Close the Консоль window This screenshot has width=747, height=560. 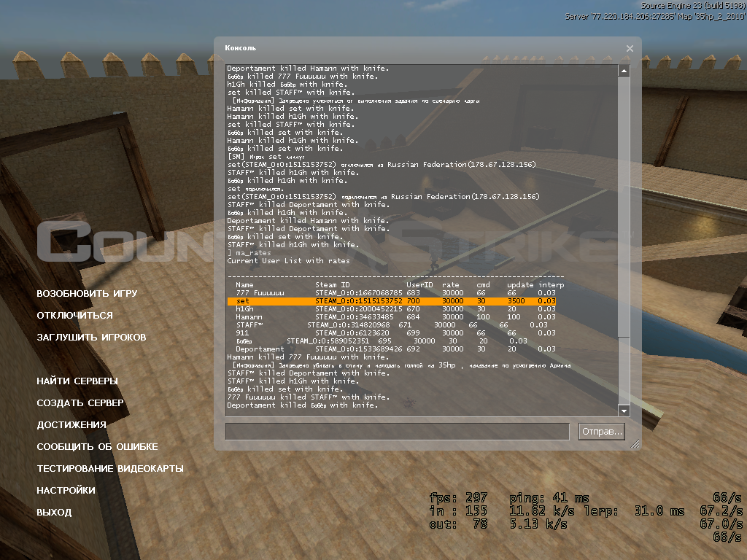coord(630,49)
